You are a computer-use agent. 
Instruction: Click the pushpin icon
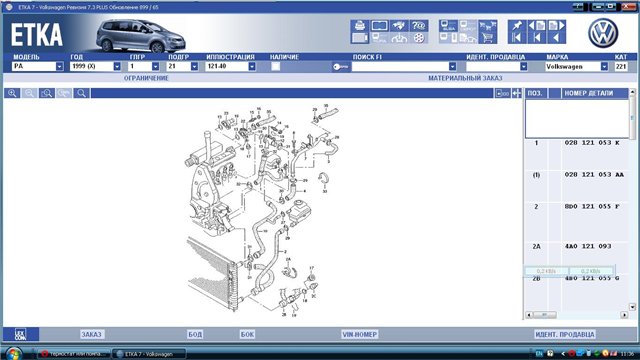pos(517,25)
